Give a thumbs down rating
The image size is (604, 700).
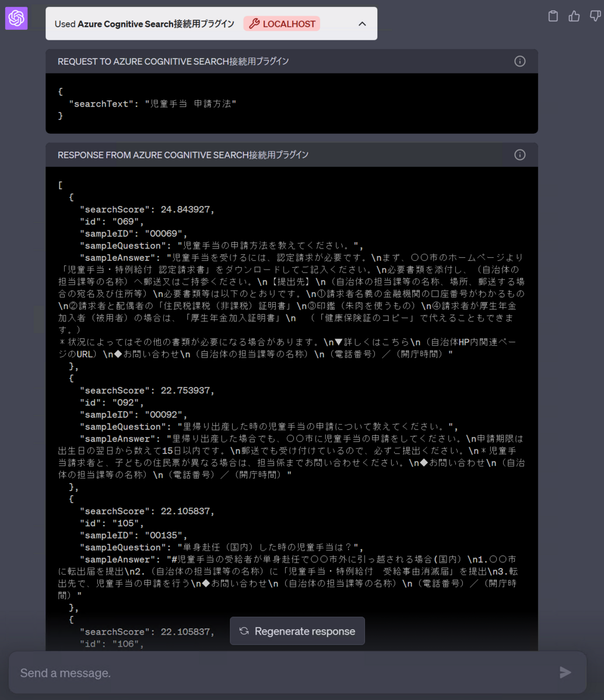click(595, 16)
